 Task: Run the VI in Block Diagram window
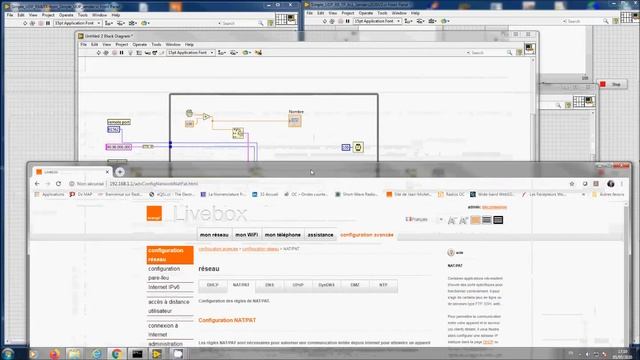98,53
